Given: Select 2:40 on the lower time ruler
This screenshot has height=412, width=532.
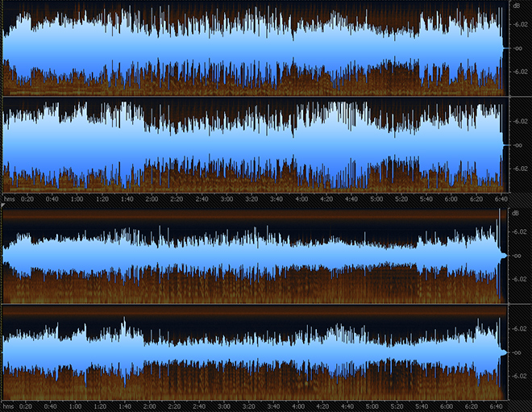Looking at the screenshot, I should [199, 406].
